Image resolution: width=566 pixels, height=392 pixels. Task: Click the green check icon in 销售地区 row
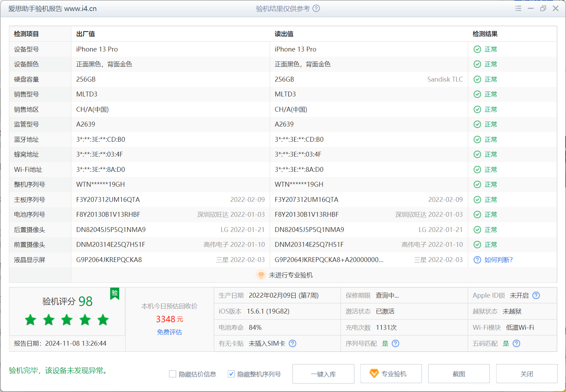point(477,110)
